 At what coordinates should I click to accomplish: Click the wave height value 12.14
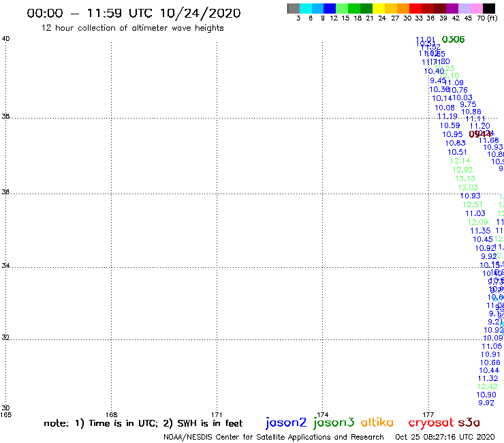click(460, 161)
